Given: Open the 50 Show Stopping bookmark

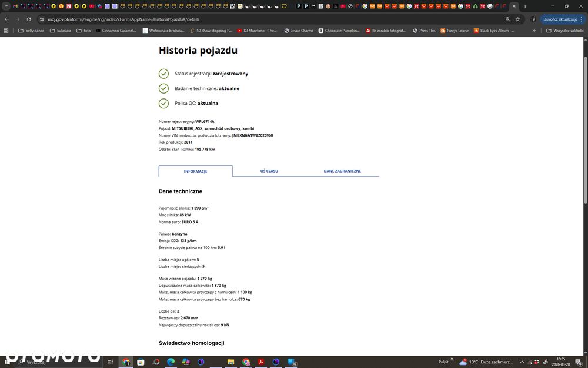Looking at the screenshot, I should [211, 31].
